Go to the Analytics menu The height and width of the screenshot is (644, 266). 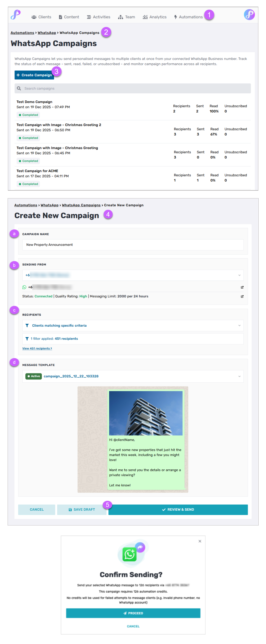coord(155,17)
